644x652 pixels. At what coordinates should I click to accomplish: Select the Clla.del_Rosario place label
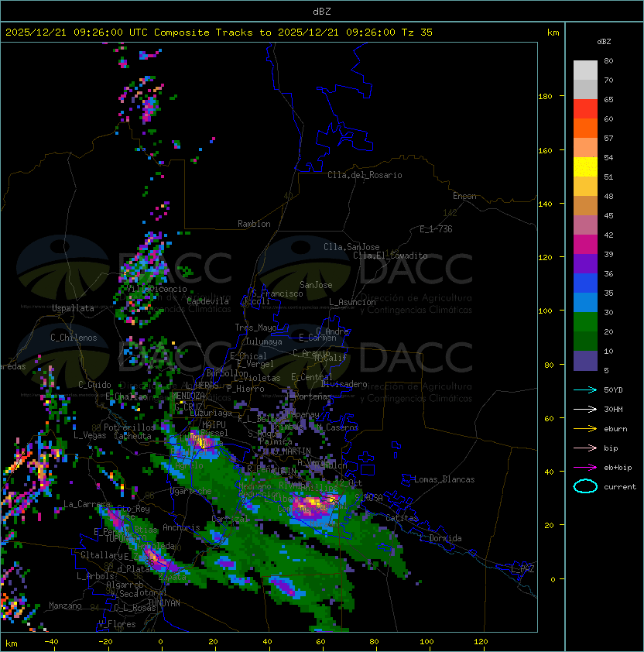[365, 175]
